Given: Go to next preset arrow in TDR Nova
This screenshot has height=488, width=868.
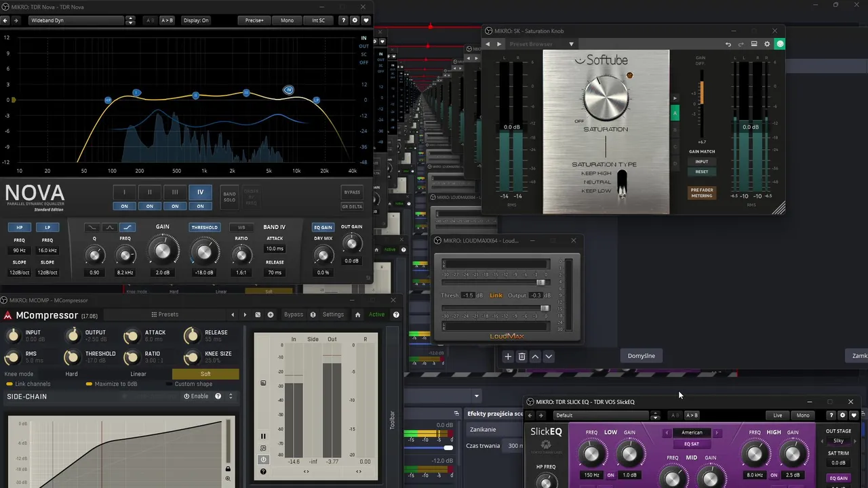Looking at the screenshot, I should point(16,20).
